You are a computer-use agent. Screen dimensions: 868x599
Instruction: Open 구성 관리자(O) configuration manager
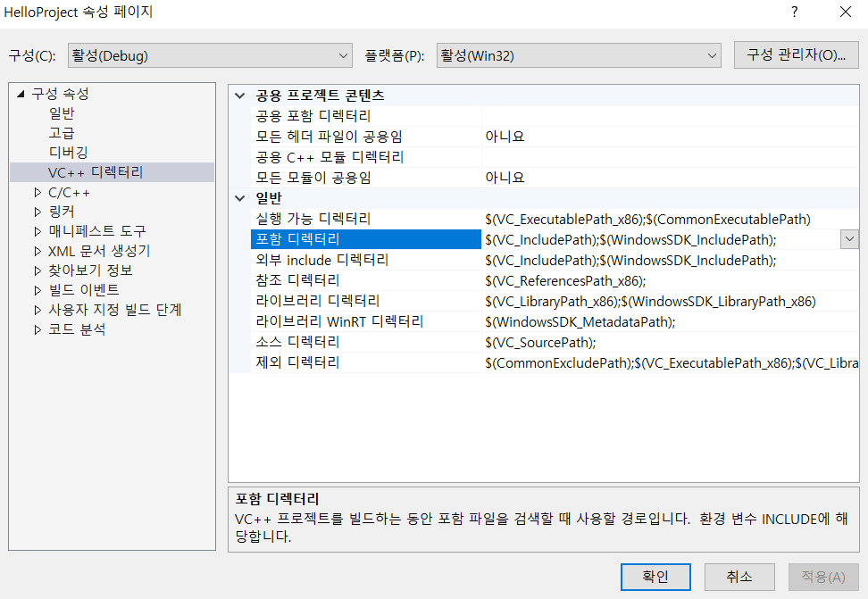[x=796, y=54]
